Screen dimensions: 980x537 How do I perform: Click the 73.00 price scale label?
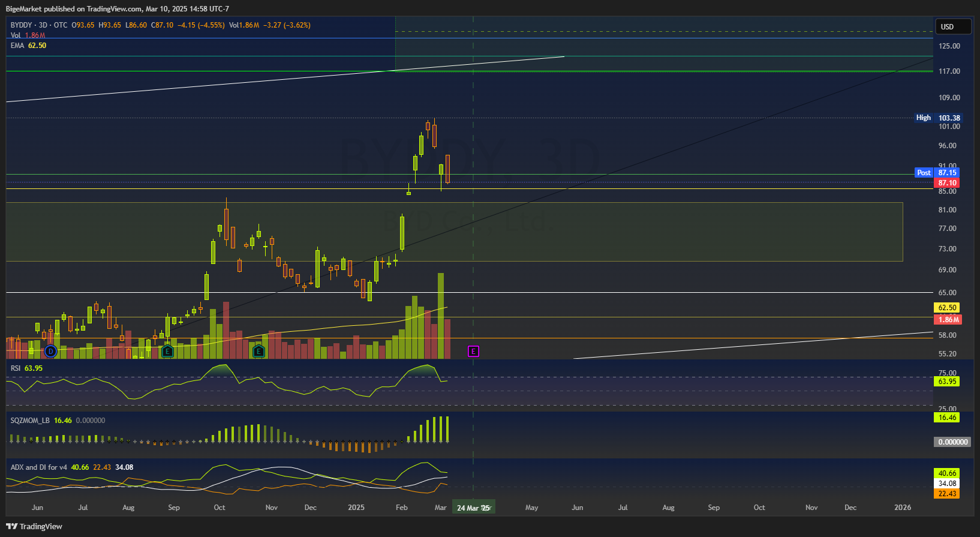948,249
